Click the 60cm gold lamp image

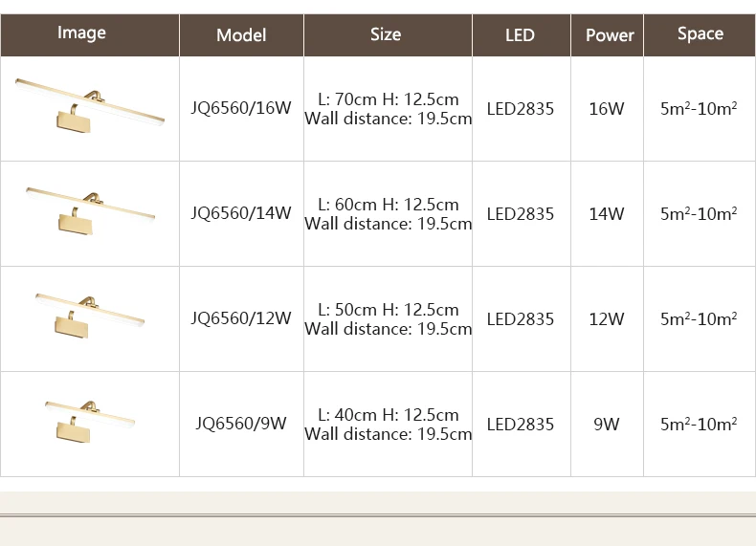(91, 211)
